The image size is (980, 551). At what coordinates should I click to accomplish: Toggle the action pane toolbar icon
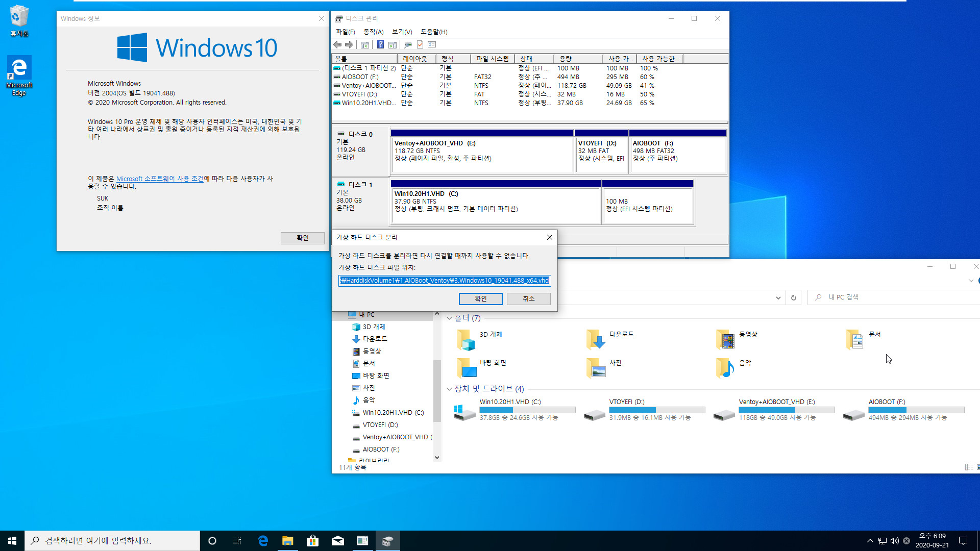pyautogui.click(x=393, y=45)
